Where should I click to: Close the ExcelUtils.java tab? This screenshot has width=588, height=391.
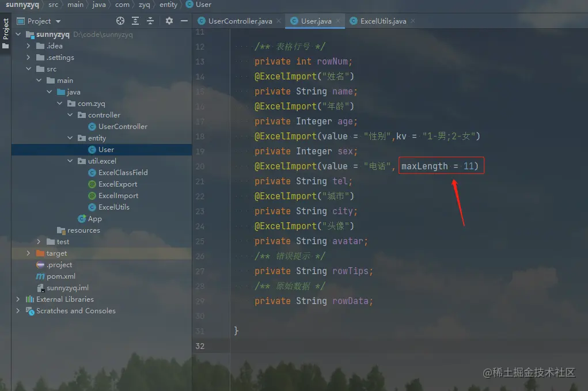pos(413,21)
